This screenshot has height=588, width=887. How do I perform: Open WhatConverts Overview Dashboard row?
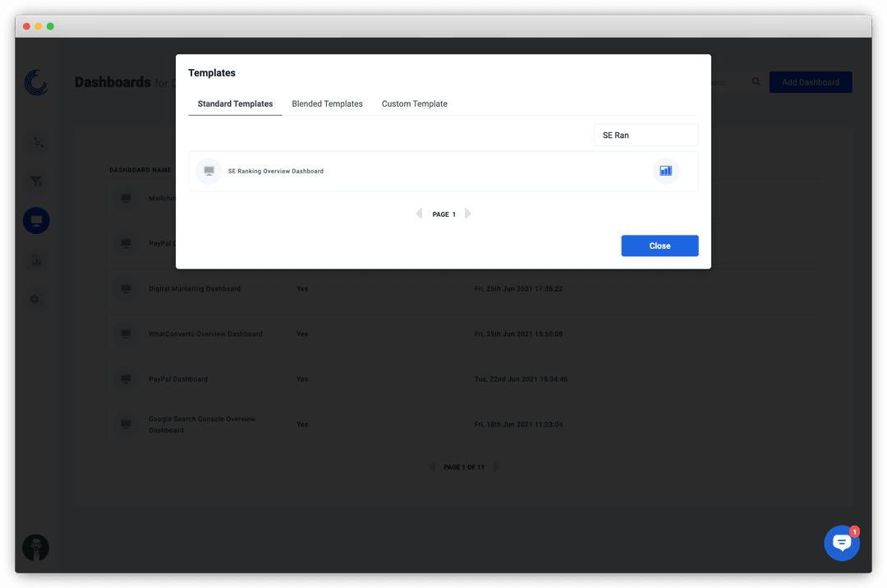(463, 334)
